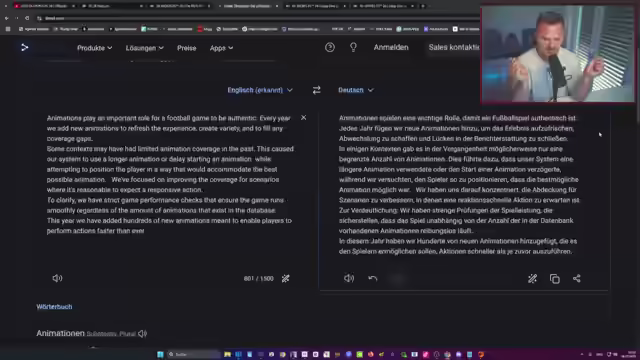
Task: Reload the current browser page
Action: [27, 18]
